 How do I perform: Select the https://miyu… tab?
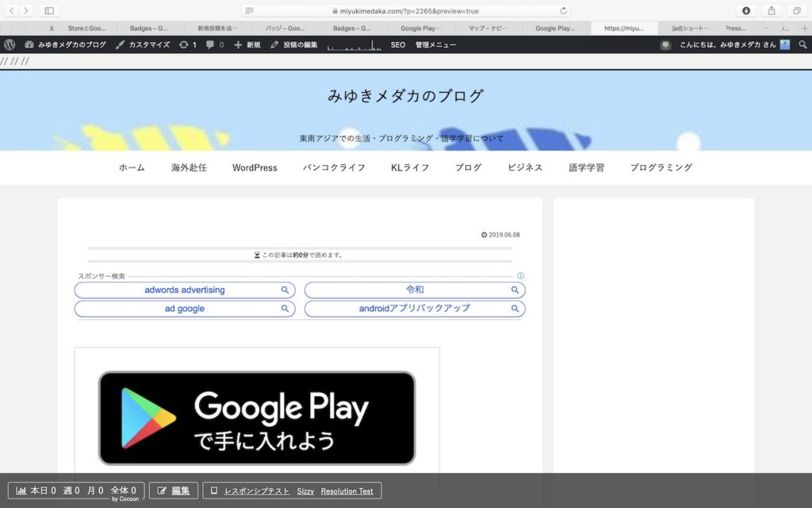click(624, 29)
